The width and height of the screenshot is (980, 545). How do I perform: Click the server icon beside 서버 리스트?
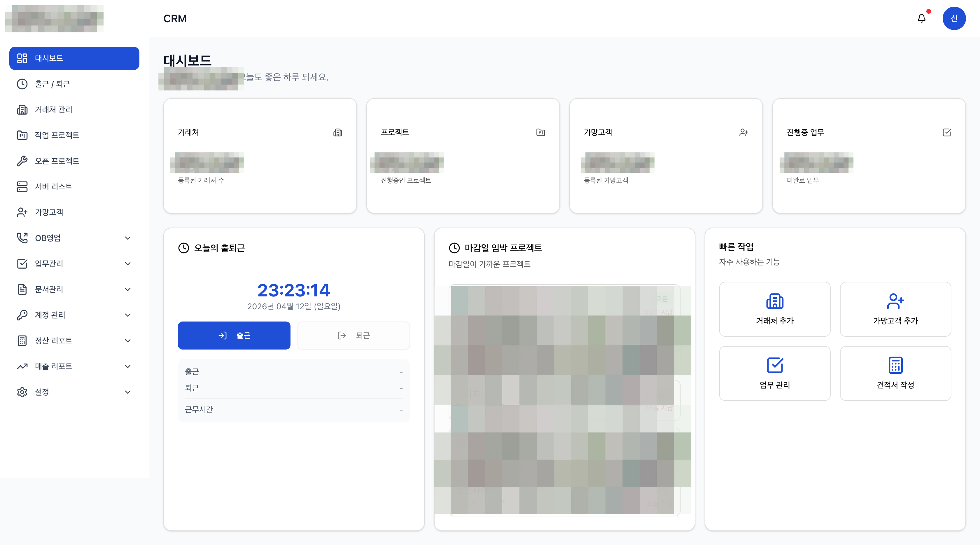click(x=22, y=186)
